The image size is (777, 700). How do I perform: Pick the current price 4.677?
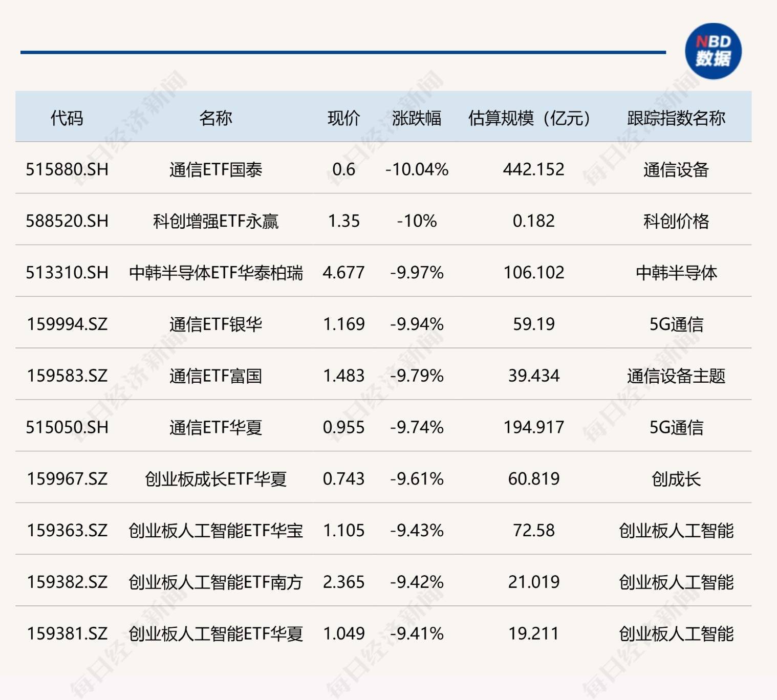click(343, 273)
